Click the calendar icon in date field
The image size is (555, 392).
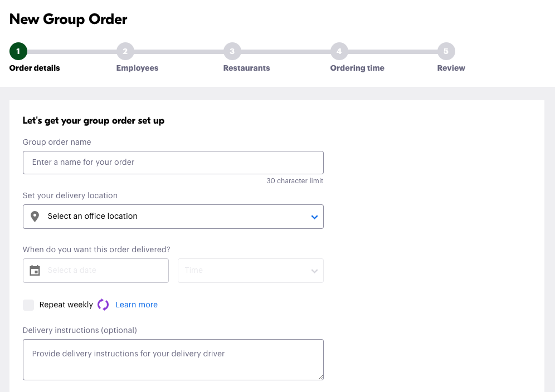[x=35, y=271]
